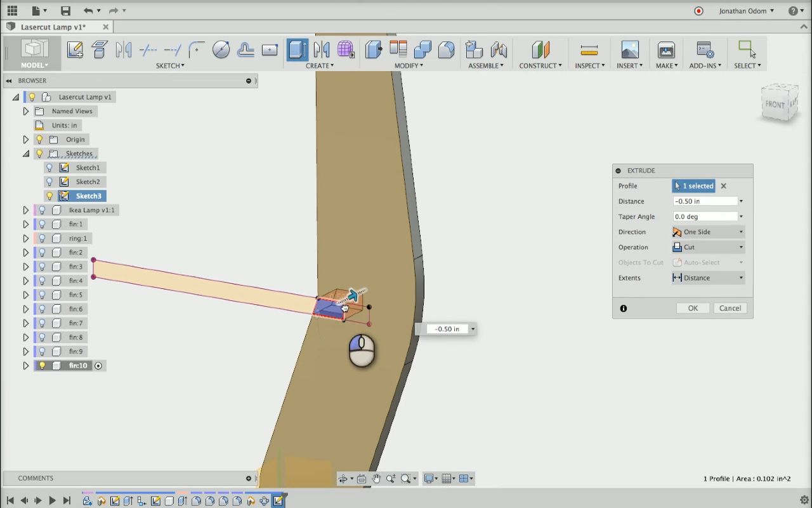
Task: Click the Create Form purple mesh icon
Action: (x=346, y=50)
